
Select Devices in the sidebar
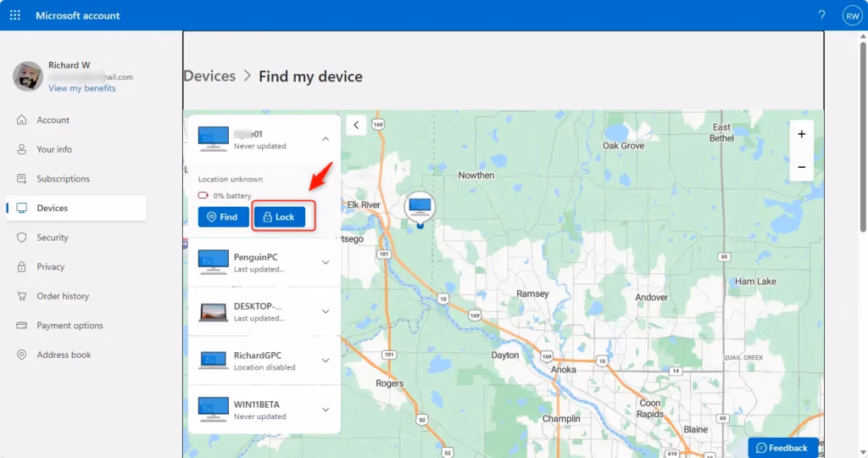coord(76,208)
